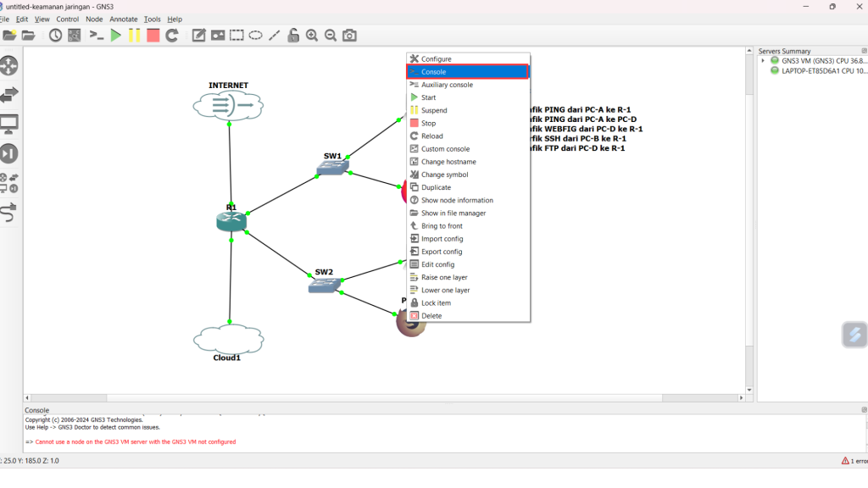Open the Annotate menu
This screenshot has width=868, height=488.
point(123,19)
